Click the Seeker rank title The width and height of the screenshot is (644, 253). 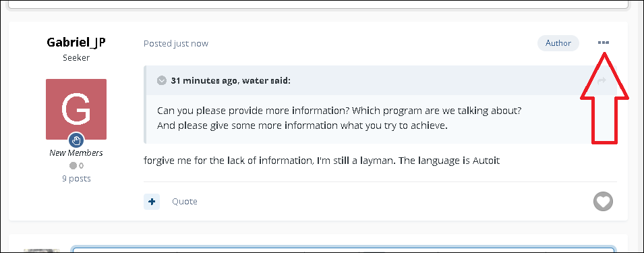(76, 58)
